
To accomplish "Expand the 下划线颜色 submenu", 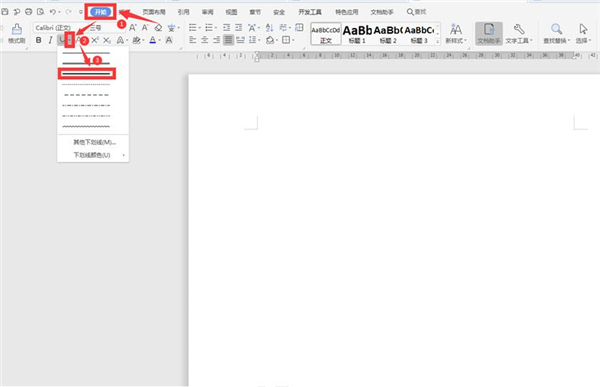I will tap(93, 155).
